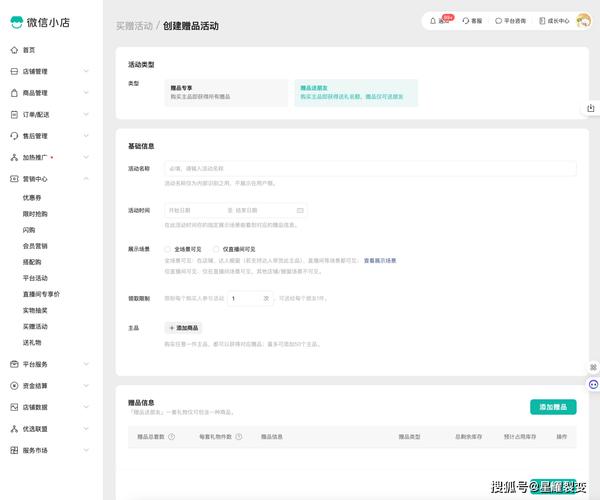Click the order icon beside 订单/配送
The height and width of the screenshot is (500, 600).
tap(14, 114)
